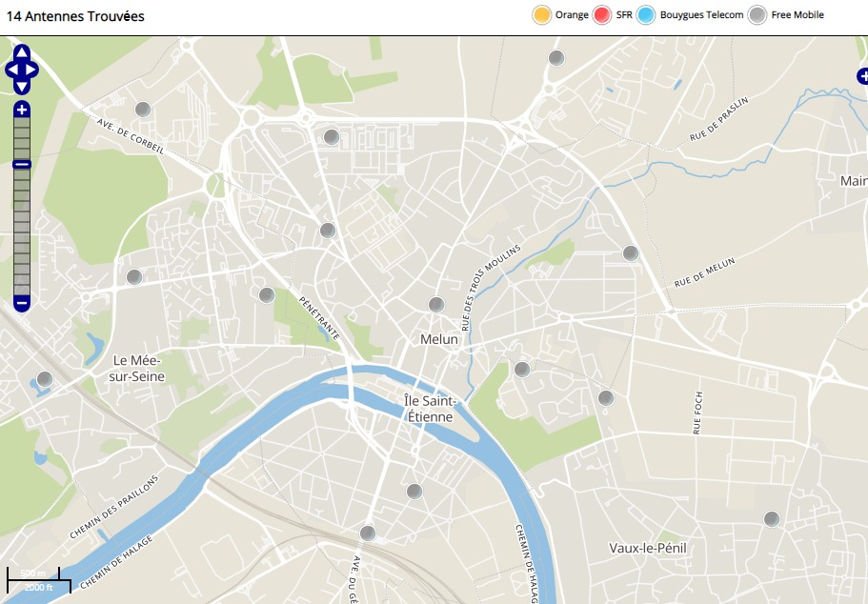
Task: Click antenna marker beside Pénétrante road label
Action: tap(267, 295)
